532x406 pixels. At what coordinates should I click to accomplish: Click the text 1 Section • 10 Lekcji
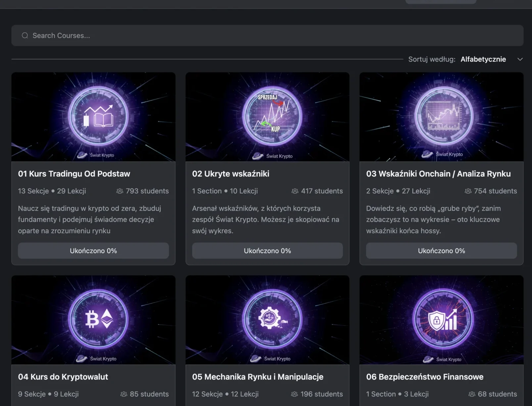[225, 191]
